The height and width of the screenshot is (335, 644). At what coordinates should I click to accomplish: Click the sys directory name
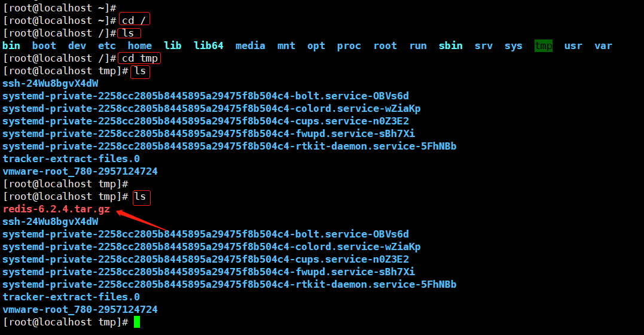click(514, 46)
